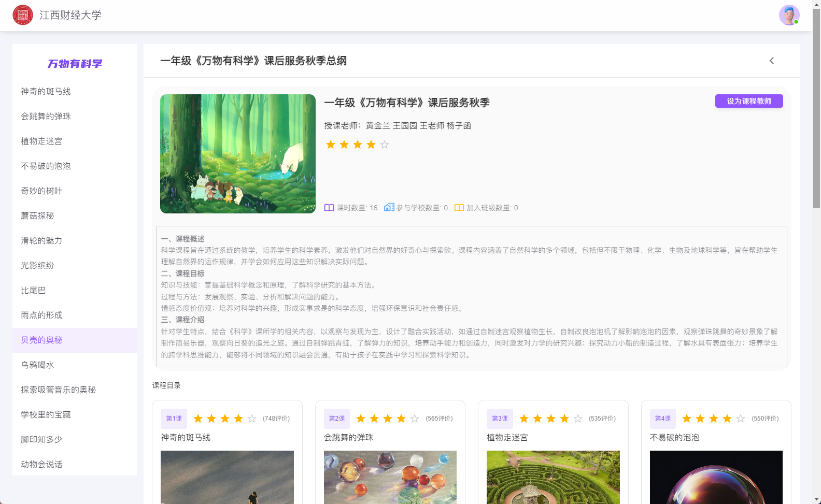The height and width of the screenshot is (504, 821).
Task: Click the 授课老师 teacher names line
Action: click(398, 126)
